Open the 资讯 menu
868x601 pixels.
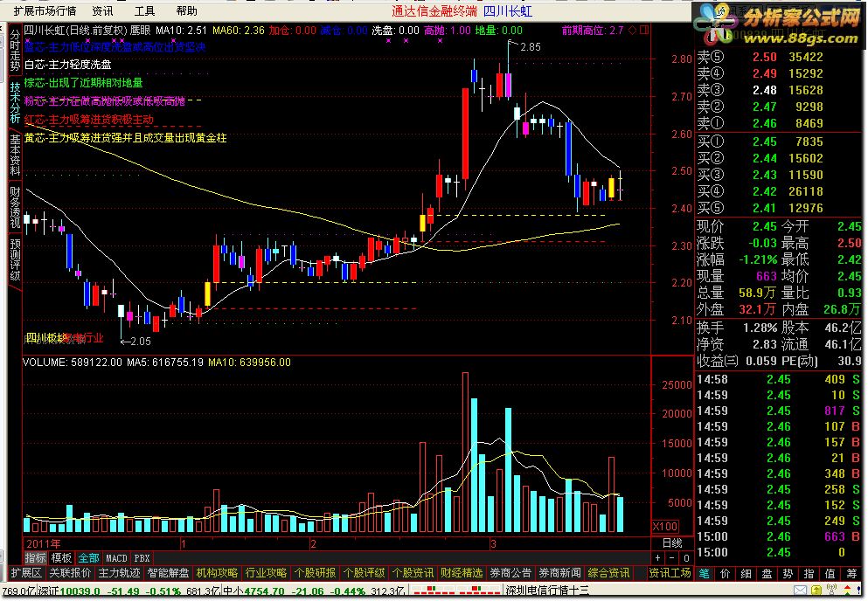click(102, 11)
